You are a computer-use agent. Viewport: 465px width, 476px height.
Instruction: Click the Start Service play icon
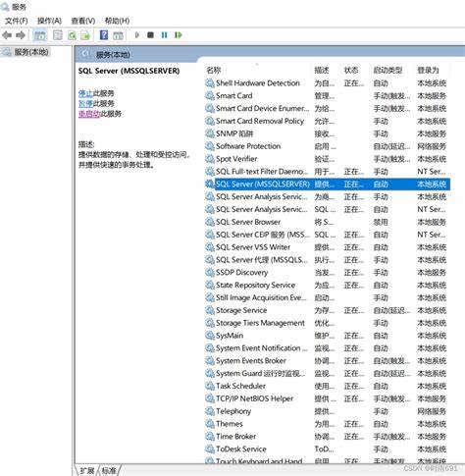pyautogui.click(x=137, y=35)
